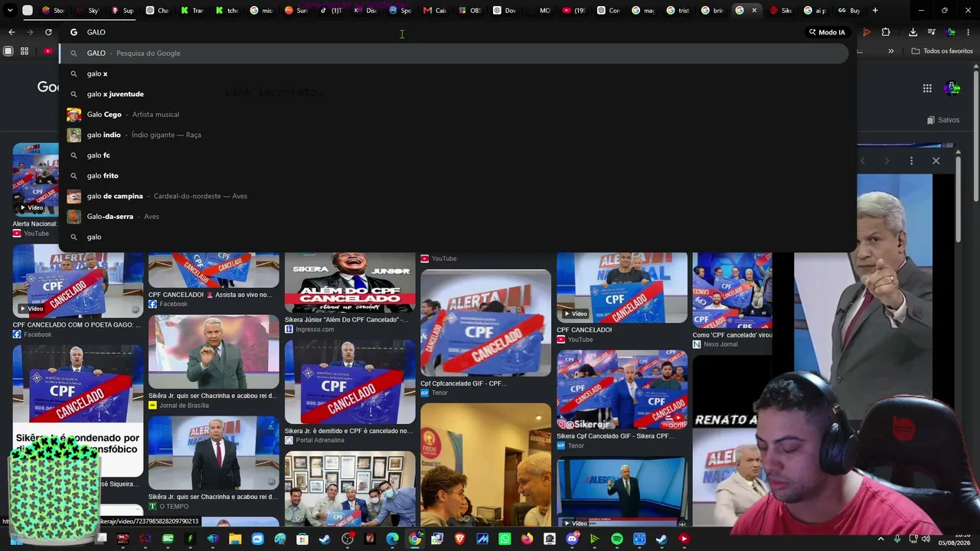980x551 pixels.
Task: Pick the 'galo de campina' suggestion
Action: (x=455, y=196)
